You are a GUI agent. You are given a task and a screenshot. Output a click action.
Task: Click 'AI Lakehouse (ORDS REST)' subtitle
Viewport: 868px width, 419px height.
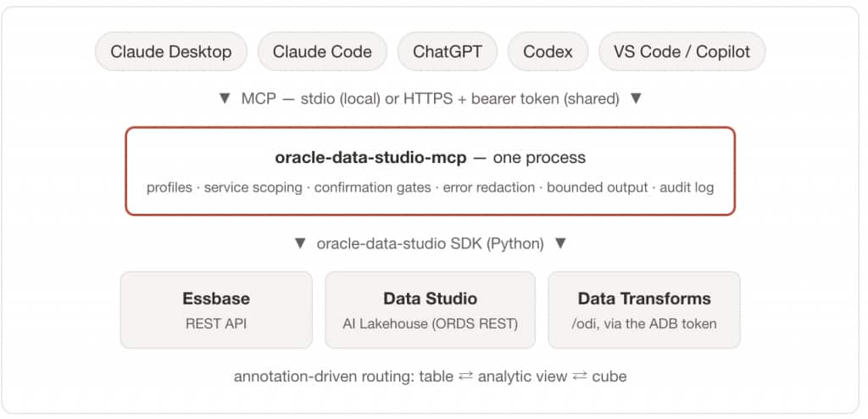(430, 324)
